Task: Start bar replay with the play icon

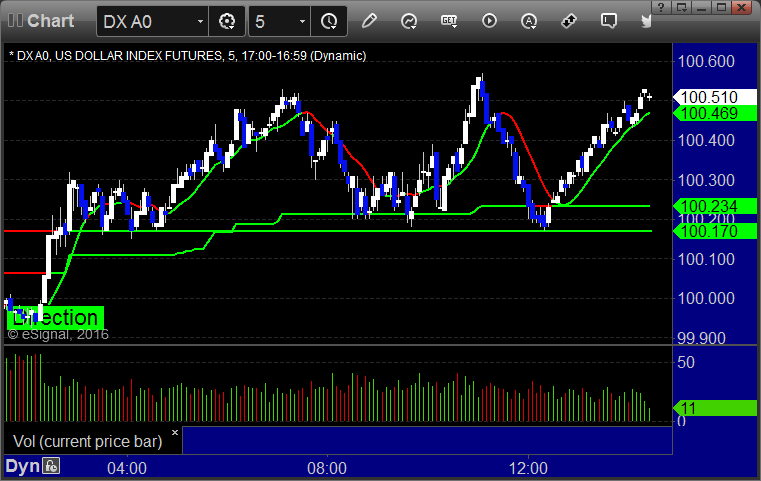Action: (x=489, y=21)
